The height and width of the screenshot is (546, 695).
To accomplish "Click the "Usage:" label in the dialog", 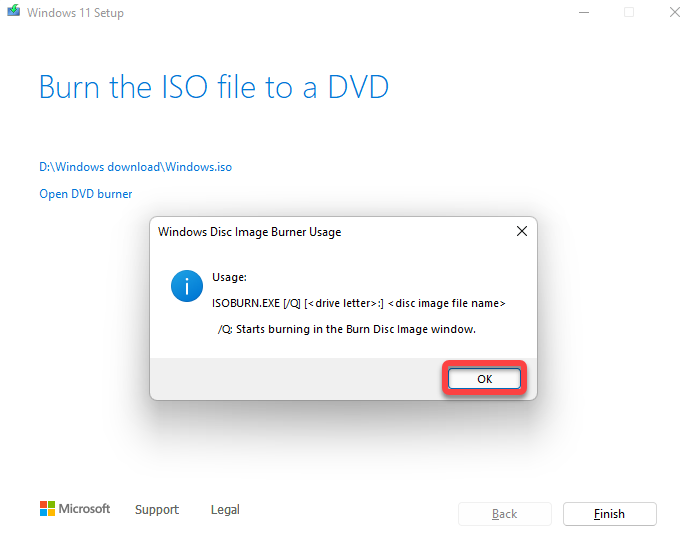I will pos(229,277).
